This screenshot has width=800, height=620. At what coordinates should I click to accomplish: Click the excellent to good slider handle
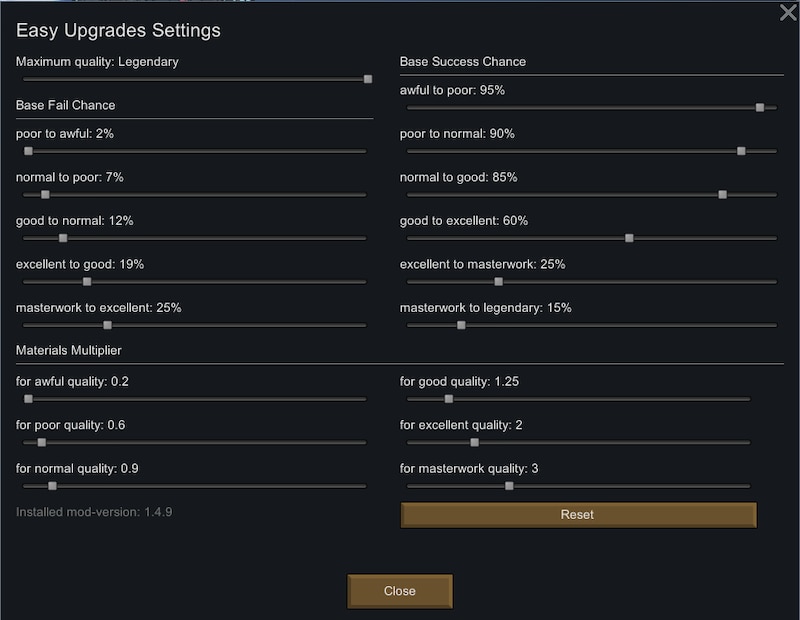pyautogui.click(x=87, y=282)
